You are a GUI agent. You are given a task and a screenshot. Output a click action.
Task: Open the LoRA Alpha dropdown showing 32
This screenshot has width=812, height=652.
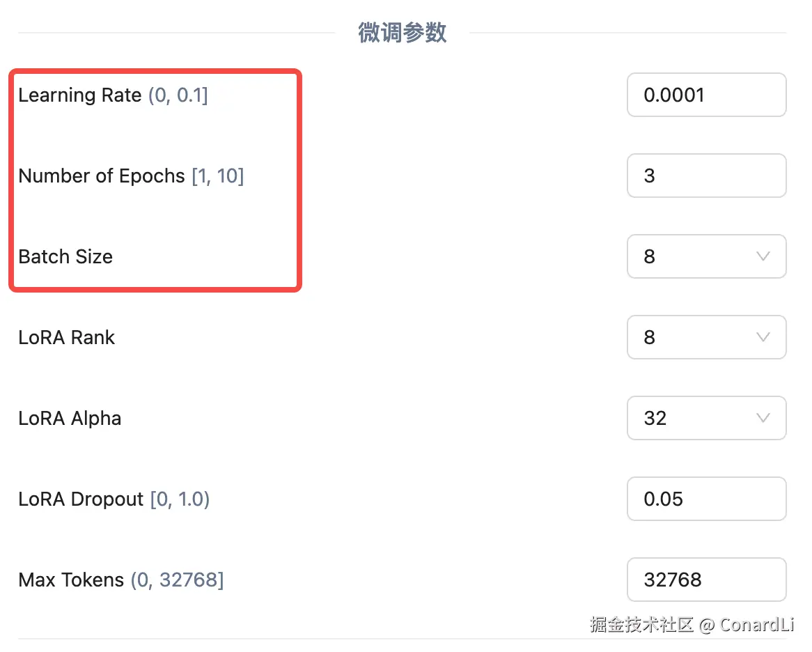(x=705, y=418)
